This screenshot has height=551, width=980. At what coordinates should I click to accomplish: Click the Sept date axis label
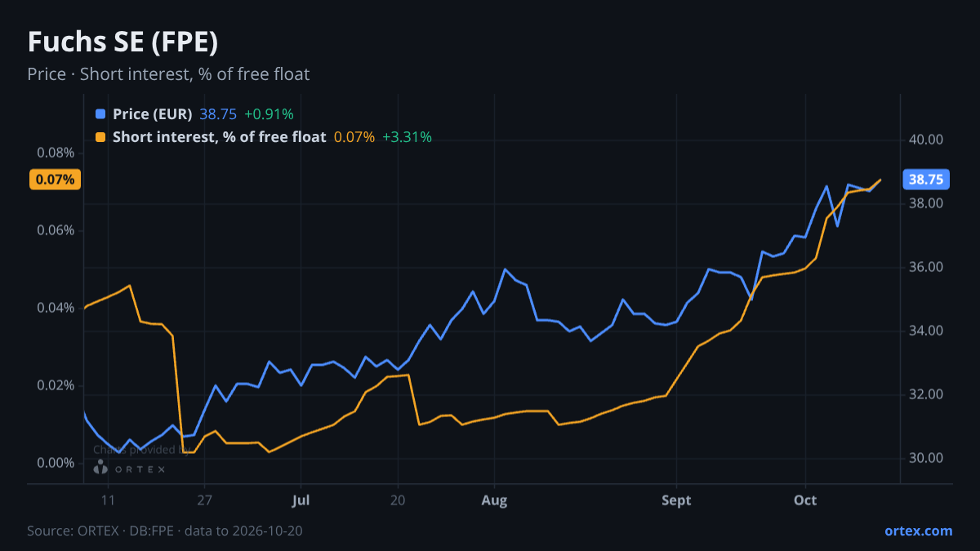tap(676, 500)
